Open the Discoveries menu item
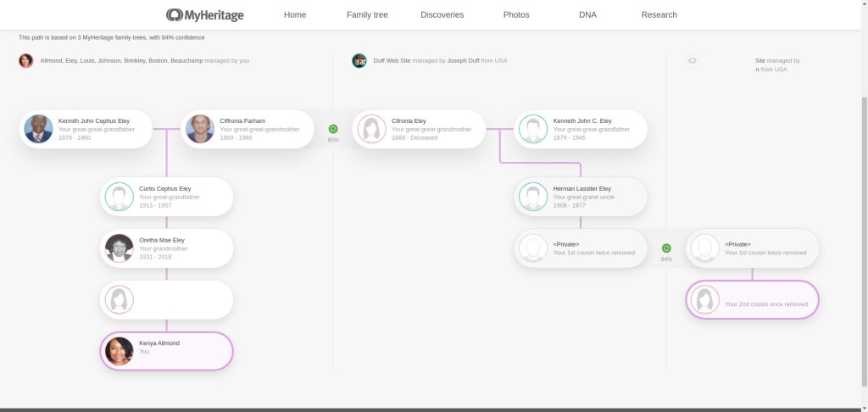The image size is (868, 412). tap(442, 14)
